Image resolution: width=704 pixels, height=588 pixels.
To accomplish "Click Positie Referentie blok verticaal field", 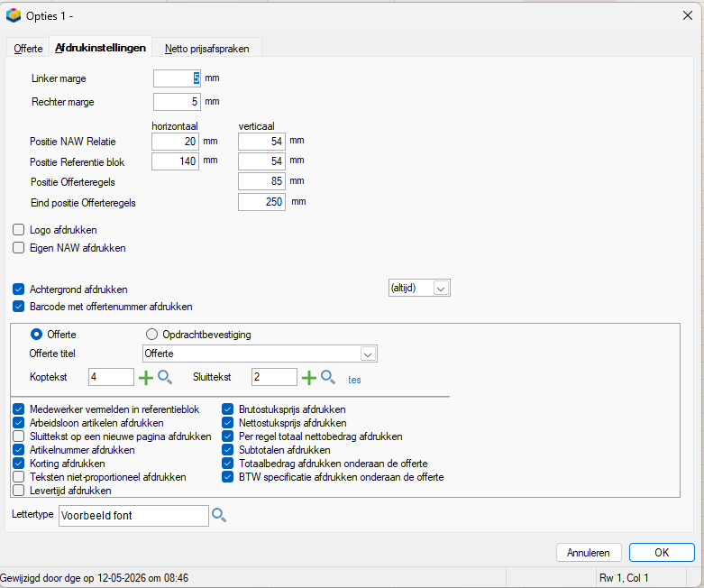I will pos(261,161).
